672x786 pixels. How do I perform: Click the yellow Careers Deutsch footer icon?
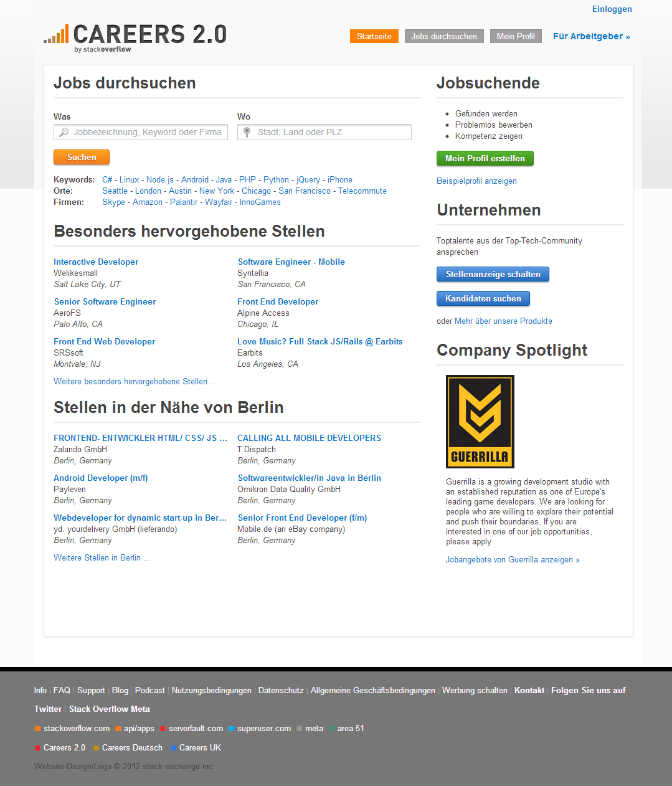(97, 748)
